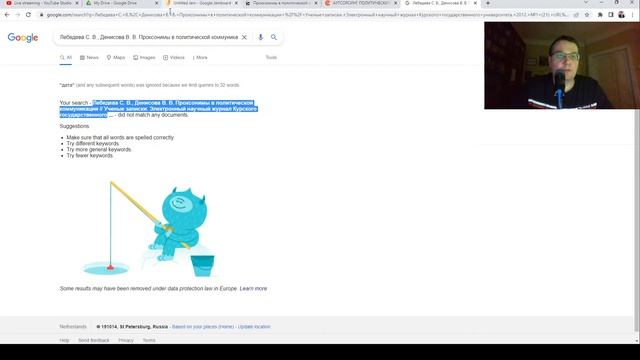Open a new tab with plus button
The height and width of the screenshot is (360, 640).
[488, 3]
